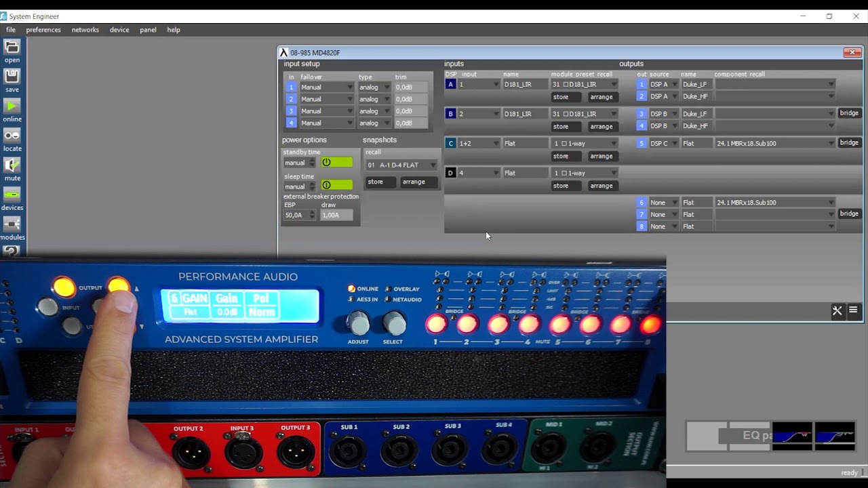Image resolution: width=868 pixels, height=488 pixels.
Task: Click output 3 number badge
Action: 642,114
